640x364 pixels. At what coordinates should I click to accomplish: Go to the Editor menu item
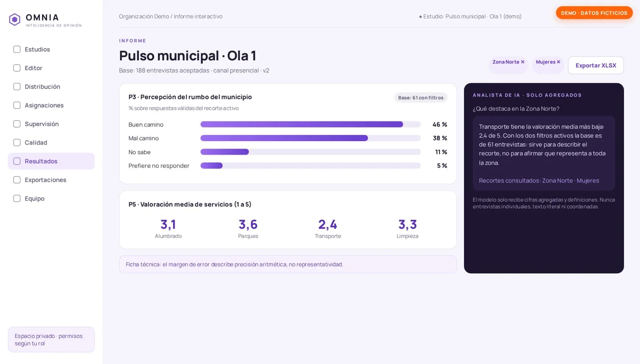(51, 68)
